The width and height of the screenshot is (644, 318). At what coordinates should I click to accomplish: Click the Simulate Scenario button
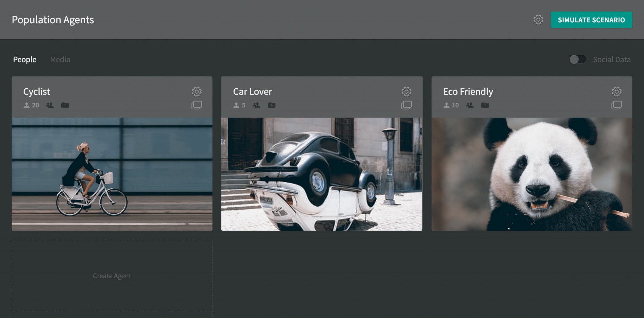(591, 20)
